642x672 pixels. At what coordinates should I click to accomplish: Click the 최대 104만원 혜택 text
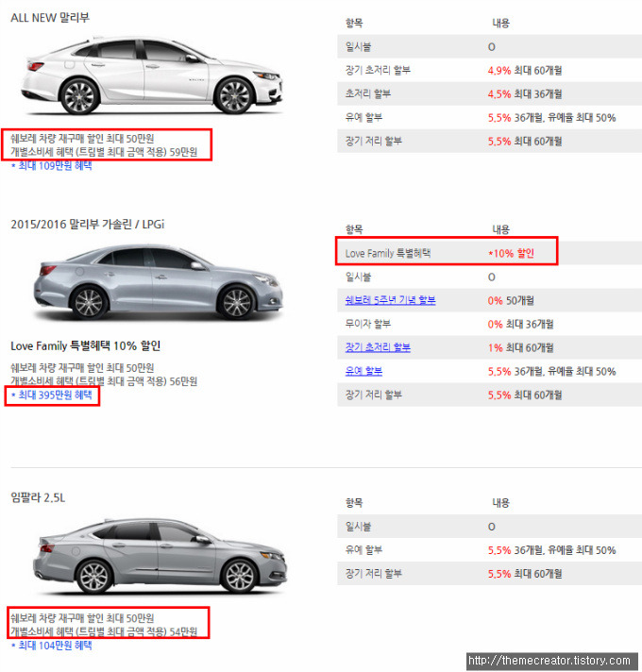pos(51,646)
